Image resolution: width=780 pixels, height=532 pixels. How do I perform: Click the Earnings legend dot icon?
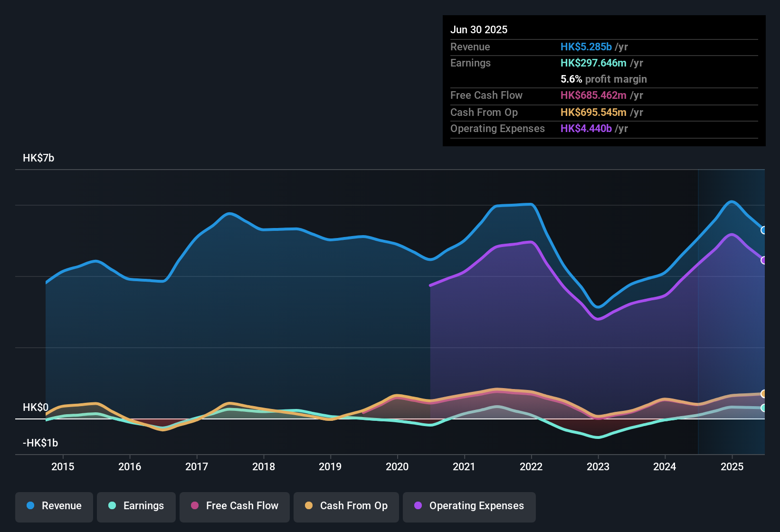click(112, 506)
